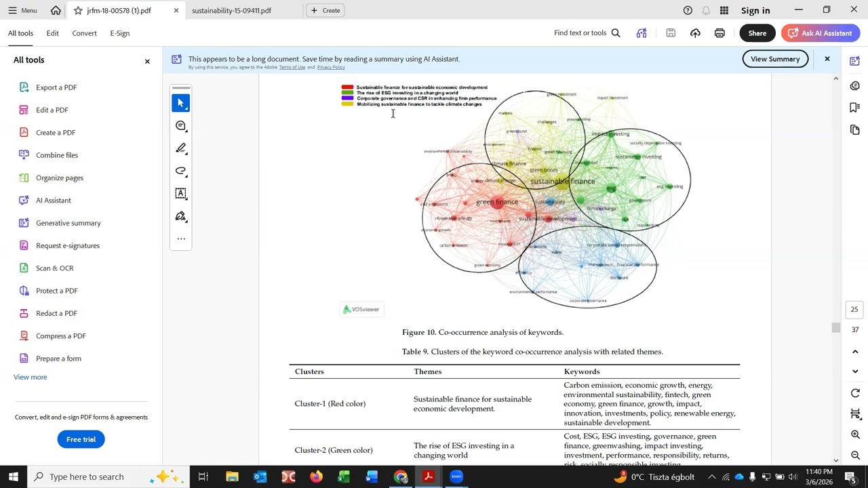Open Chrome from the taskbar
868x488 pixels.
tap(400, 476)
